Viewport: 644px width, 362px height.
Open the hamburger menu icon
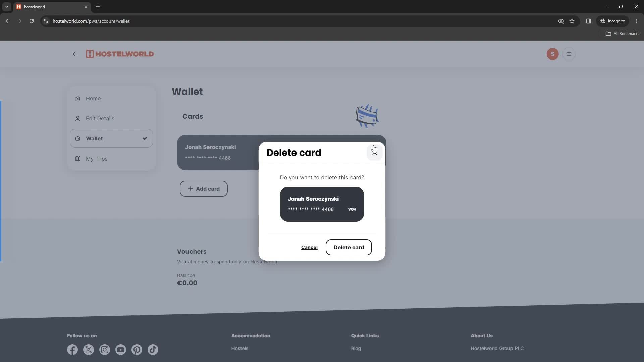(x=569, y=54)
